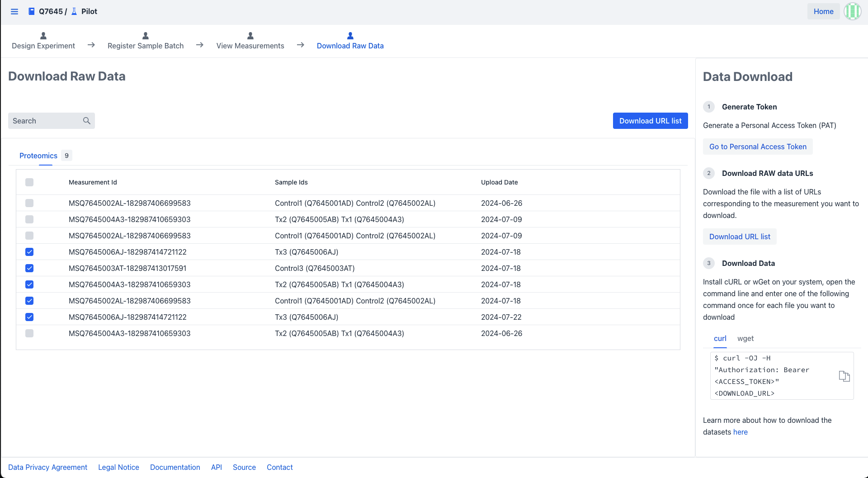Open the Documentation footer link
Screen dimensions: 868x478
pos(175,467)
